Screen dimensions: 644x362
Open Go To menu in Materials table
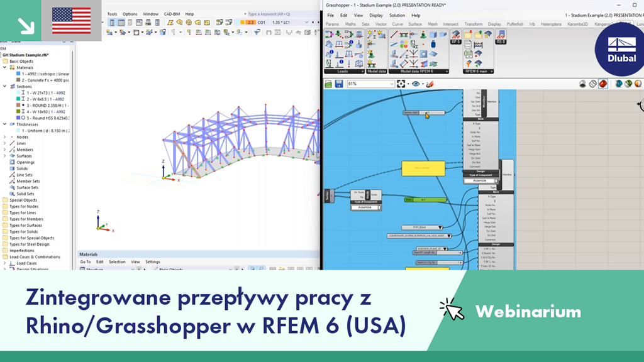[86, 262]
